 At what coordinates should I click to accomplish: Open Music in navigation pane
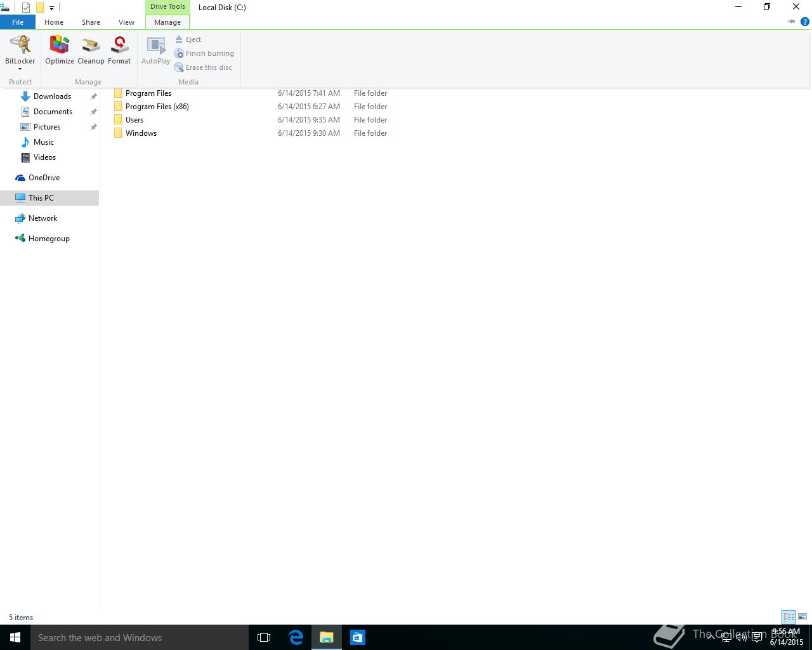[44, 142]
